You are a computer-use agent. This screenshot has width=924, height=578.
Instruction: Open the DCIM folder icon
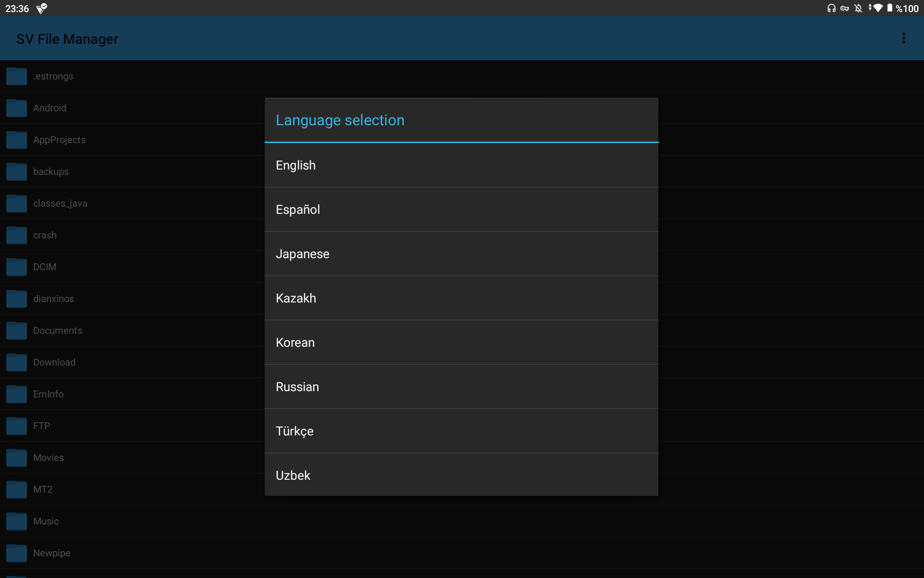tap(16, 267)
